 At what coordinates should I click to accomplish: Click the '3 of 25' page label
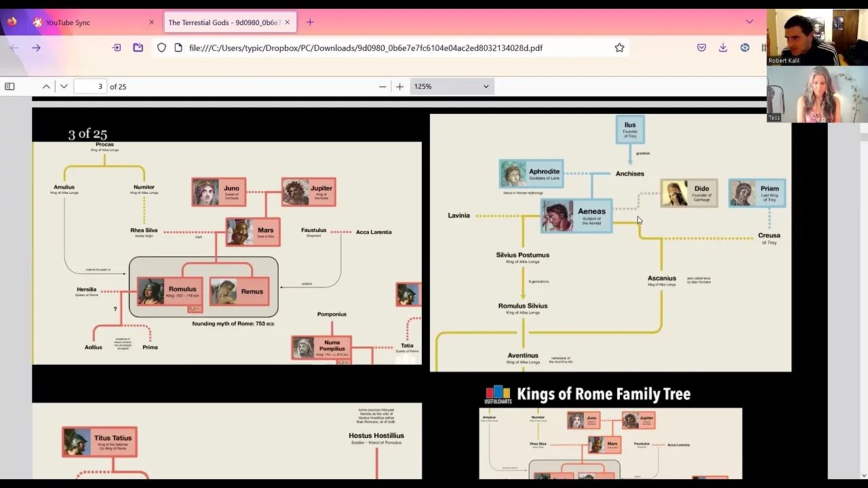(87, 134)
